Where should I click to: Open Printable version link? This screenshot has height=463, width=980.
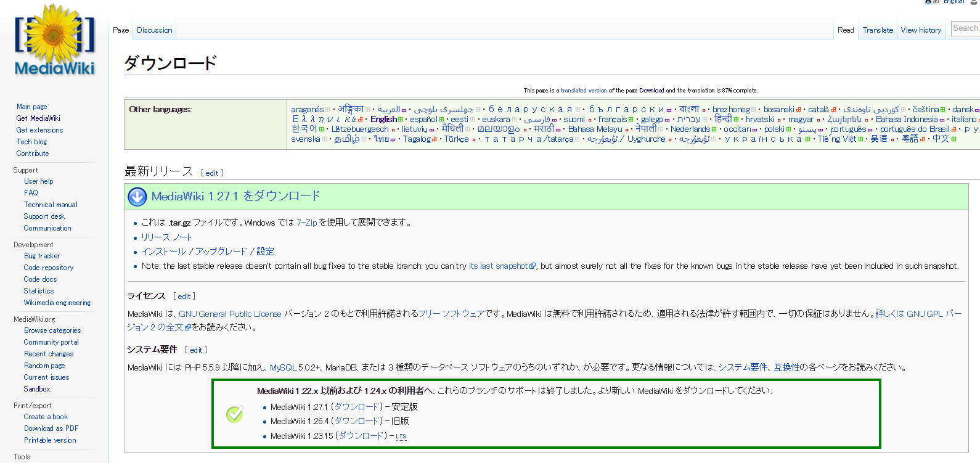pyautogui.click(x=50, y=440)
